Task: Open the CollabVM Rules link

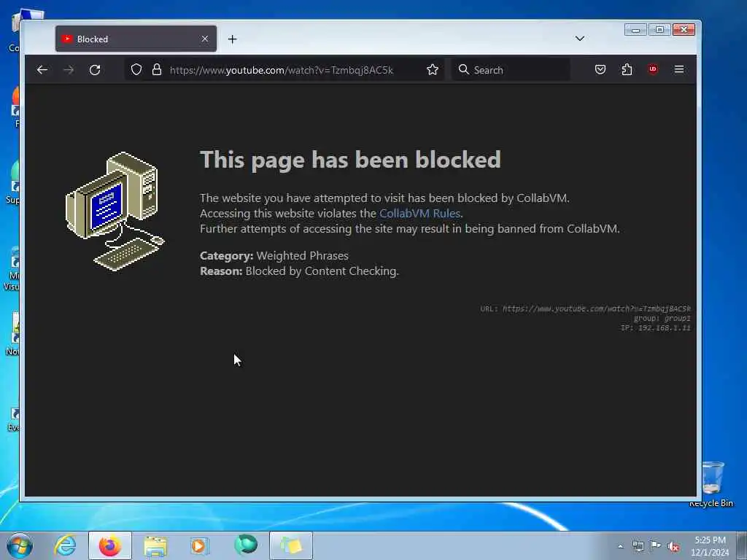Action: pyautogui.click(x=419, y=214)
